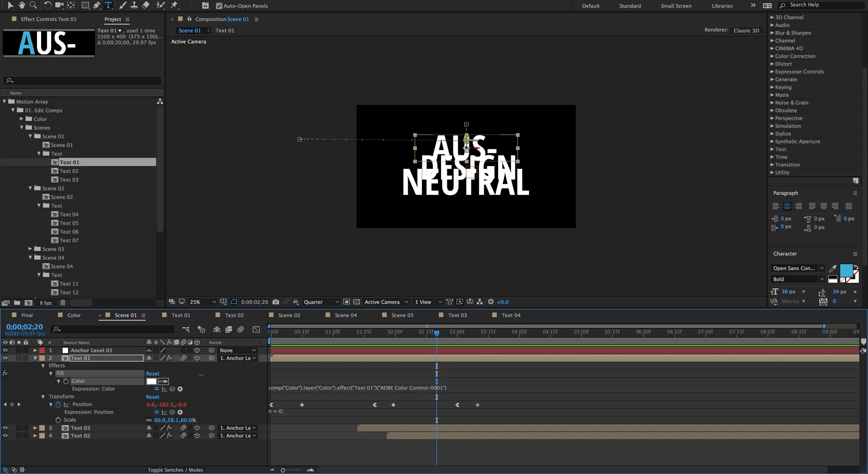Expand the Blur & Sharpen effects category
This screenshot has height=474, width=868.
(772, 33)
